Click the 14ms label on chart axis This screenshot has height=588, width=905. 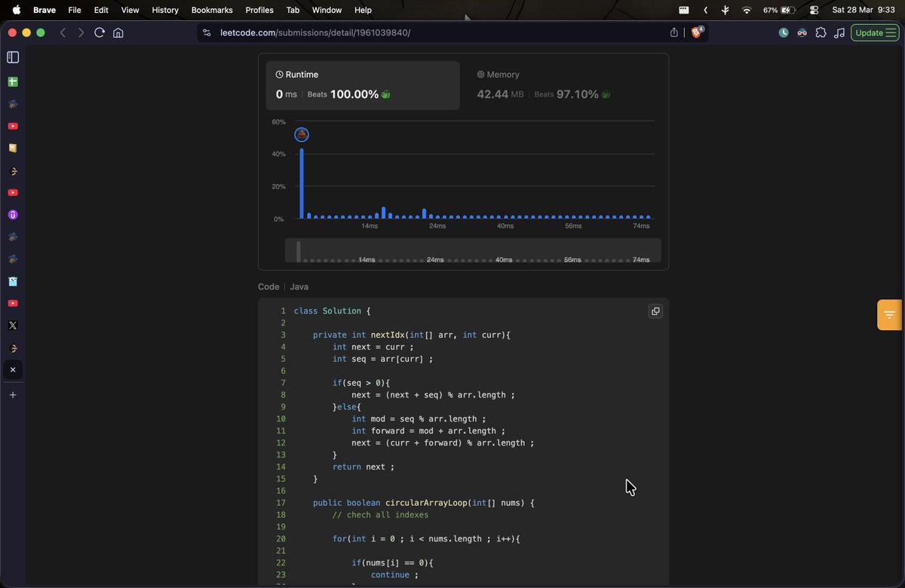point(370,226)
